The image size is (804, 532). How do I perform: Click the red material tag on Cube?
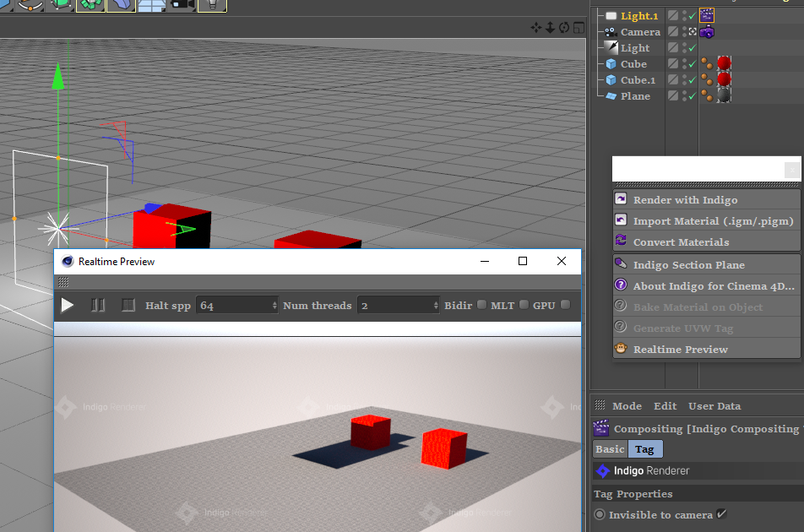pyautogui.click(x=724, y=64)
